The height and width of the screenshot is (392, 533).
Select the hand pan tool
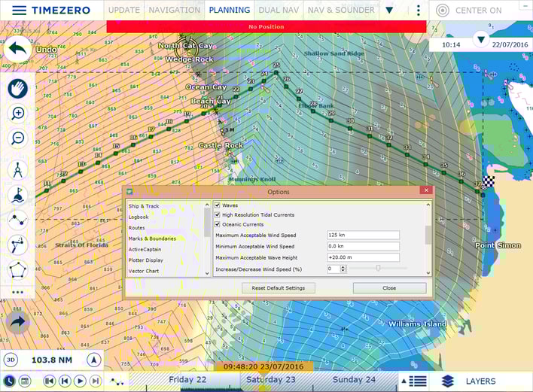click(x=17, y=88)
